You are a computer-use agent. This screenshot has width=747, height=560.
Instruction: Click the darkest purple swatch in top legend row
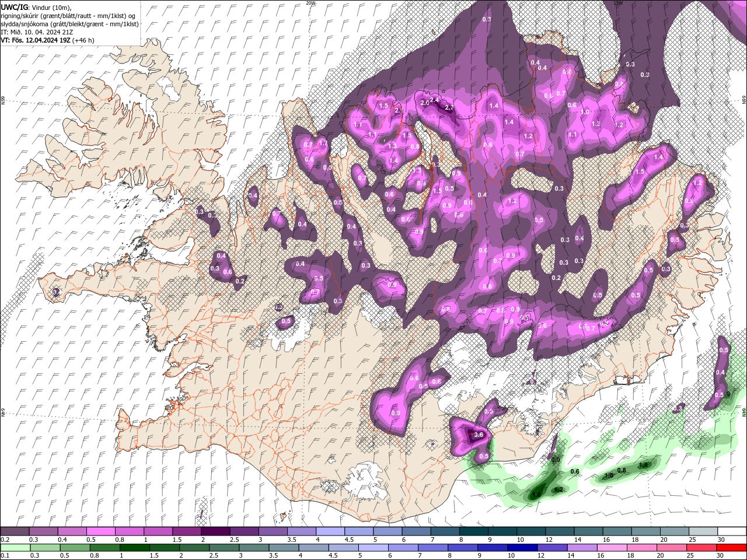pyautogui.click(x=215, y=531)
